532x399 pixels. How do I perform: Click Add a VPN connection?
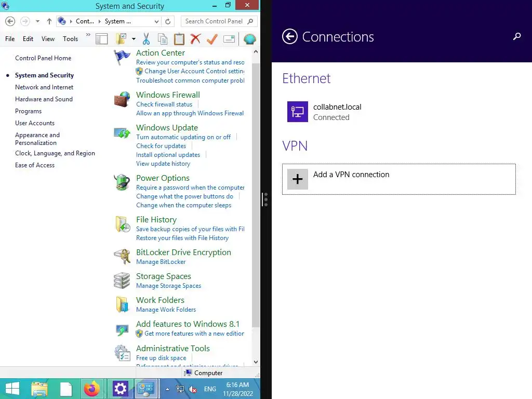pos(399,179)
